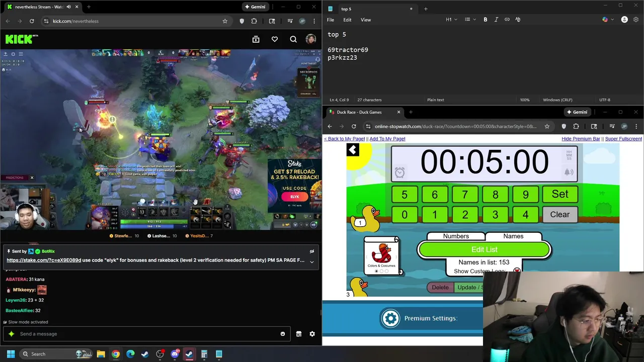
Task: Open Notepad File menu
Action: [331, 20]
